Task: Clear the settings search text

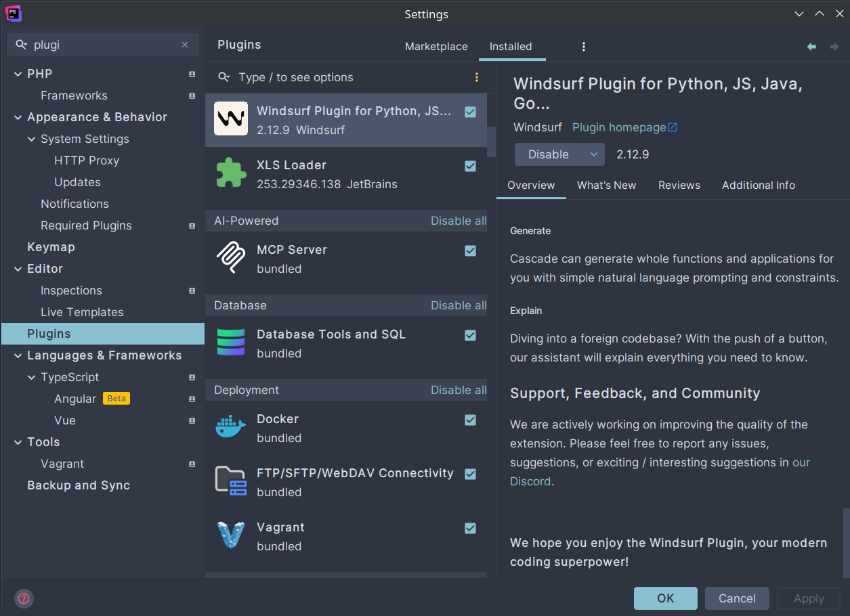Action: pos(185,45)
